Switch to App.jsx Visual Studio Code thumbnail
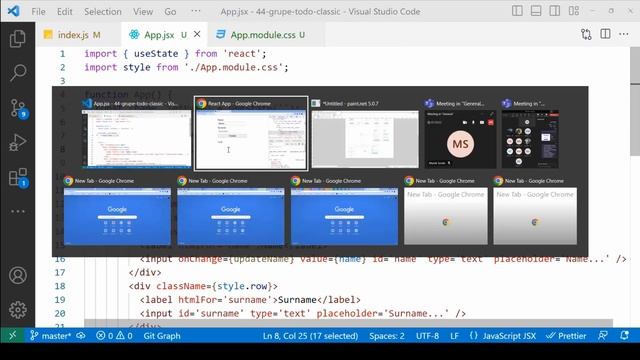 coord(136,133)
